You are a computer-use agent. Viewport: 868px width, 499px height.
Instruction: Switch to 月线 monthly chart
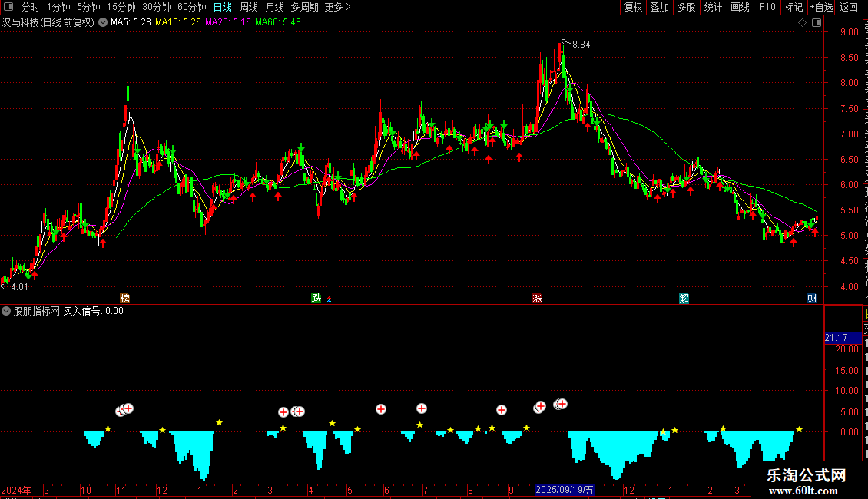point(274,7)
